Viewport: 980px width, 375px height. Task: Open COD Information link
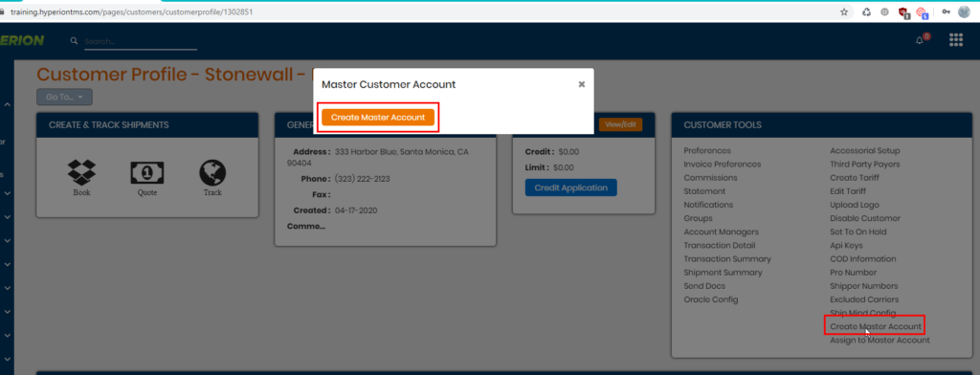point(863,258)
